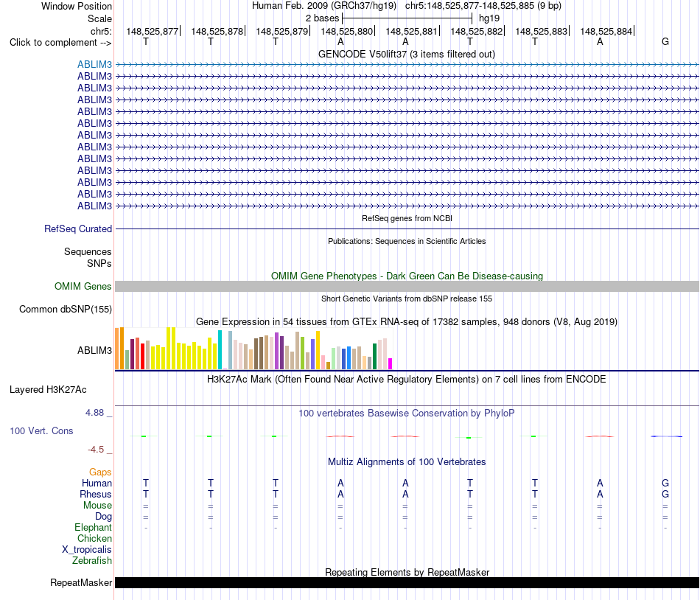The width and height of the screenshot is (700, 600).
Task: Click the 'Dog' species label
Action: (x=103, y=517)
